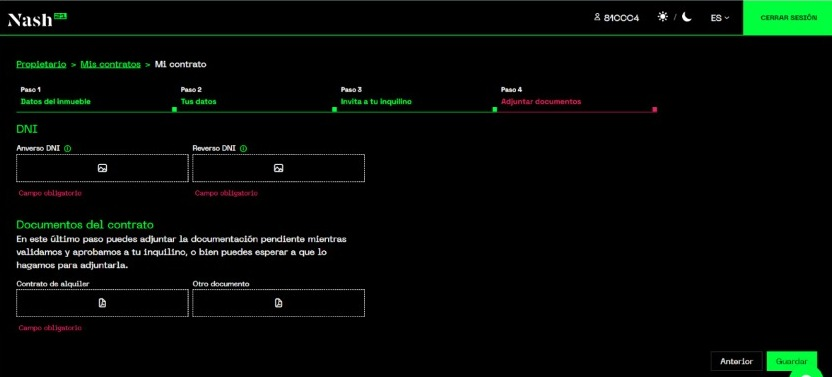Click the user profile icon beside 81CCC4
The height and width of the screenshot is (377, 832).
pos(597,18)
